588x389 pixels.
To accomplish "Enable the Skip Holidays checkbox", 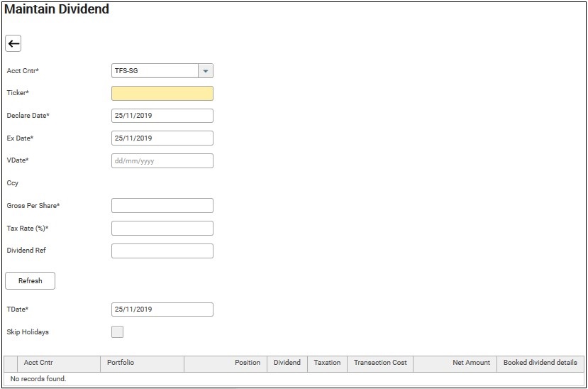I will tap(118, 332).
